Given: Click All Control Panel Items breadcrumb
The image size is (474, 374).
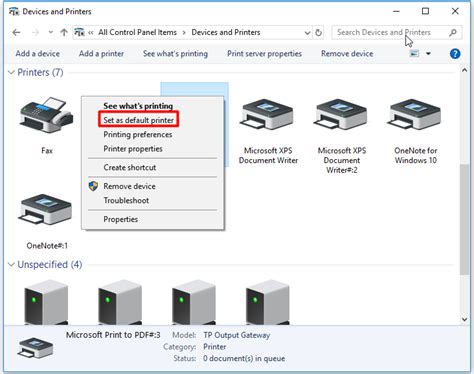Looking at the screenshot, I should pyautogui.click(x=137, y=32).
